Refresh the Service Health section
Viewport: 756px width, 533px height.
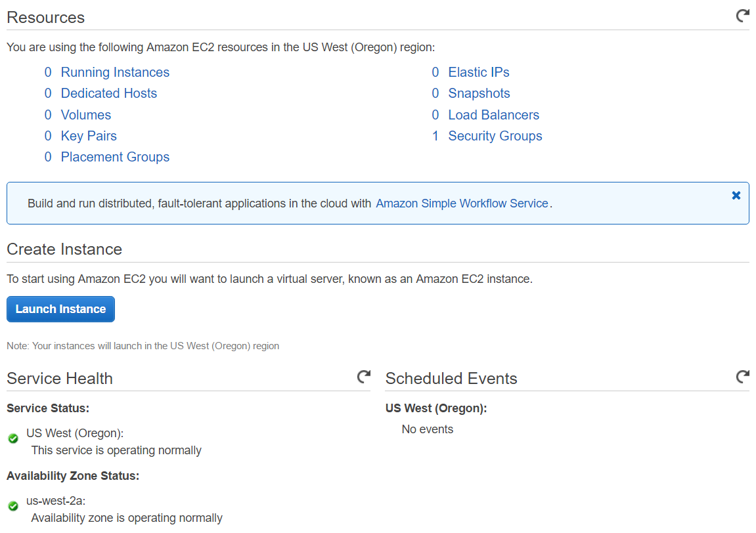click(363, 376)
